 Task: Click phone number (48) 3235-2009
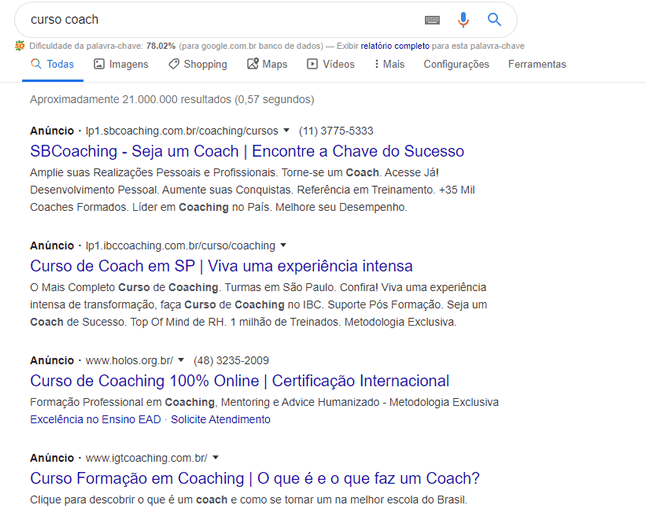pyautogui.click(x=231, y=360)
